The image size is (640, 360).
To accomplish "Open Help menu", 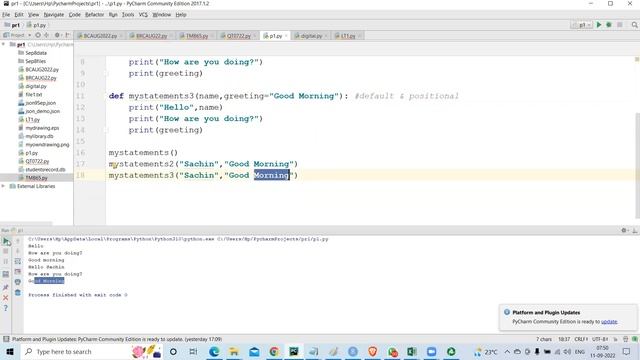I will coord(181,15).
